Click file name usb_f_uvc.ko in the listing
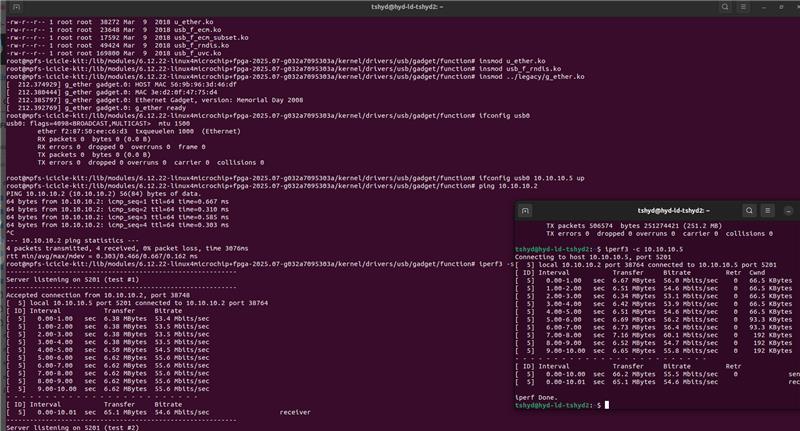 (x=197, y=53)
